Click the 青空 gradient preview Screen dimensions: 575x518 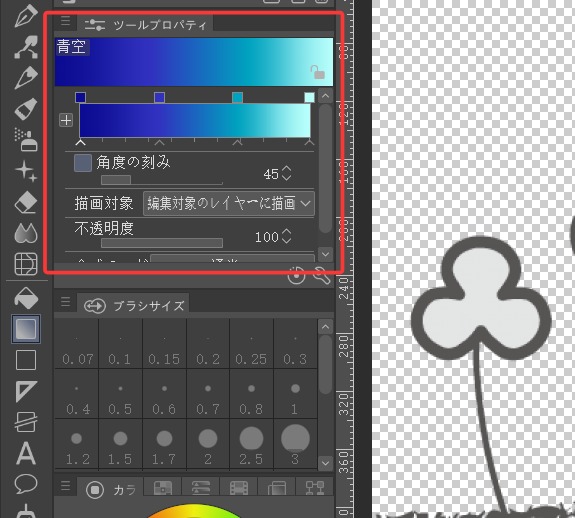click(194, 62)
